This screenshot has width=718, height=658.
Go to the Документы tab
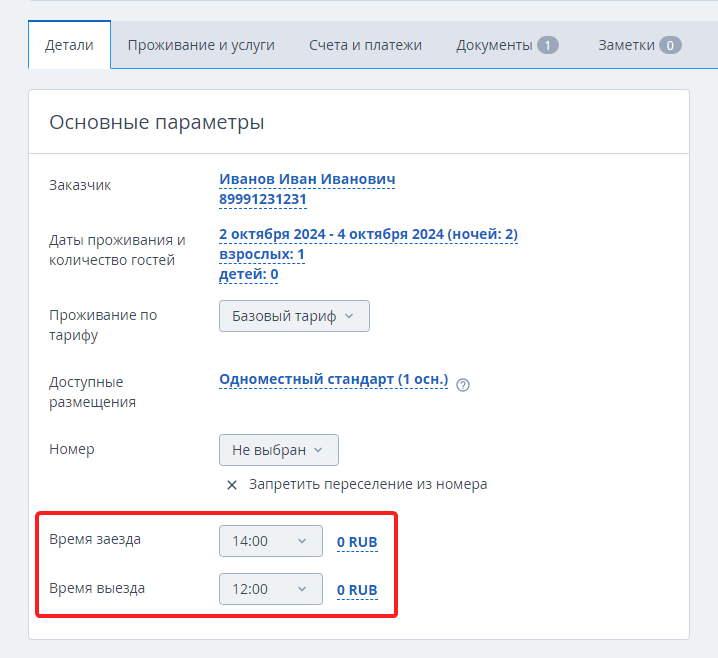point(507,45)
